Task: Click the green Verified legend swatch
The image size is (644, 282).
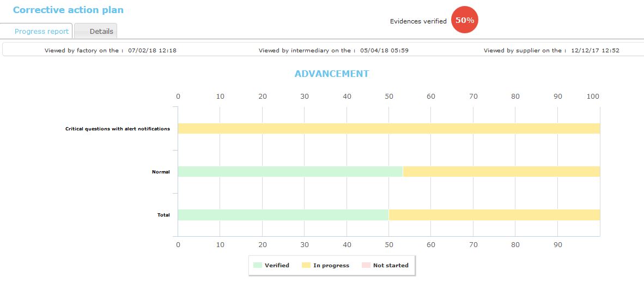Action: pyautogui.click(x=258, y=265)
